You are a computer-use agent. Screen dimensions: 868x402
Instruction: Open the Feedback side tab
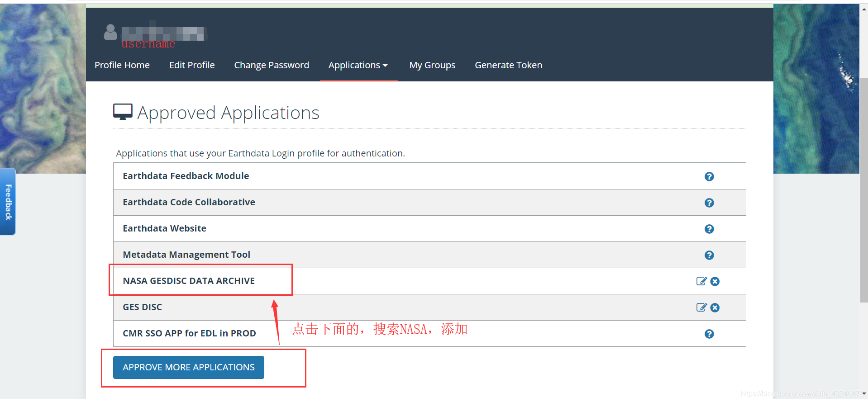click(x=8, y=202)
